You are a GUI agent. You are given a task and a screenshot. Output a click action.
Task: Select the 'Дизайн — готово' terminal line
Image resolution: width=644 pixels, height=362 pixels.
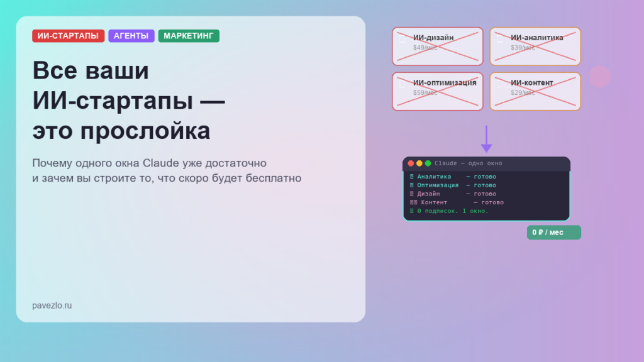[453, 194]
